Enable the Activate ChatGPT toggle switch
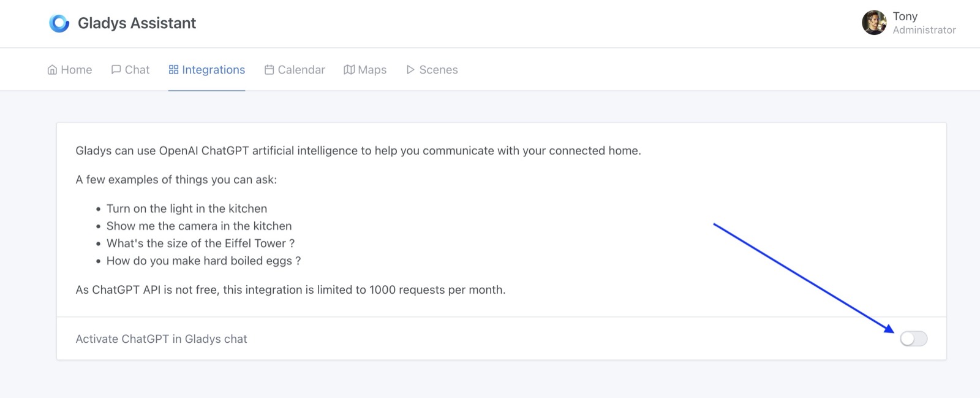The width and height of the screenshot is (980, 398). coord(913,339)
